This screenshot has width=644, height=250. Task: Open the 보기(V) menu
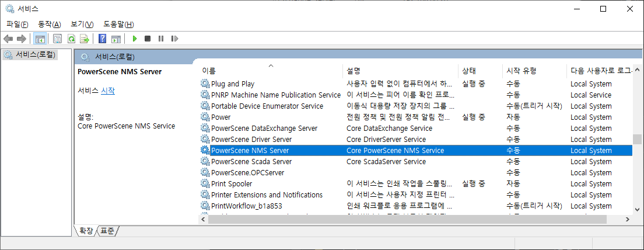[x=82, y=25]
